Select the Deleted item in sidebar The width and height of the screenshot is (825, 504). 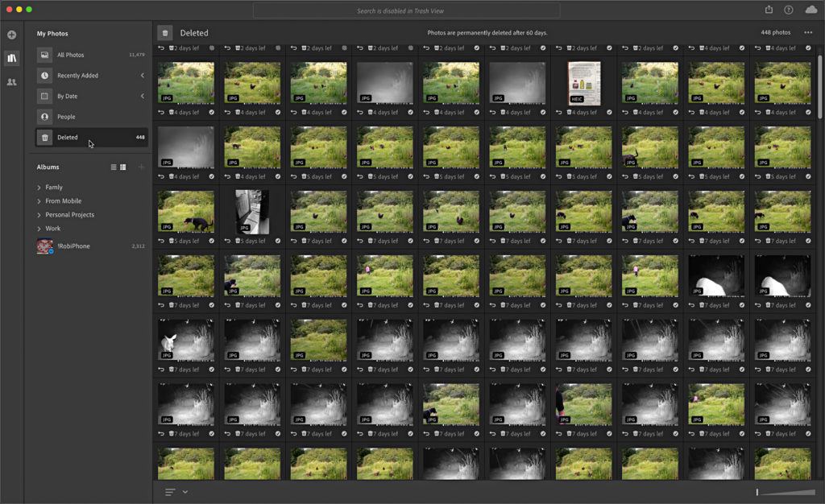tap(91, 137)
